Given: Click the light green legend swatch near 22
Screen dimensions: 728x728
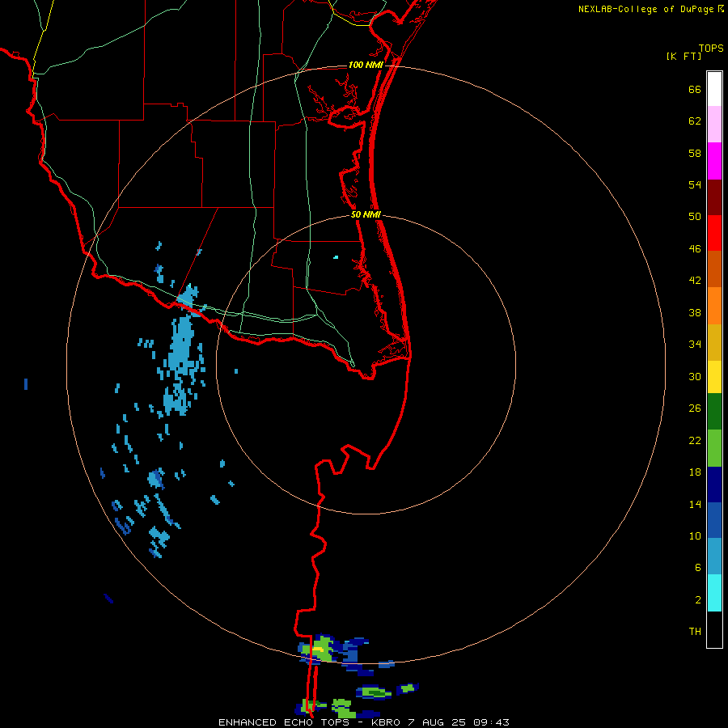Looking at the screenshot, I should coord(714,448).
